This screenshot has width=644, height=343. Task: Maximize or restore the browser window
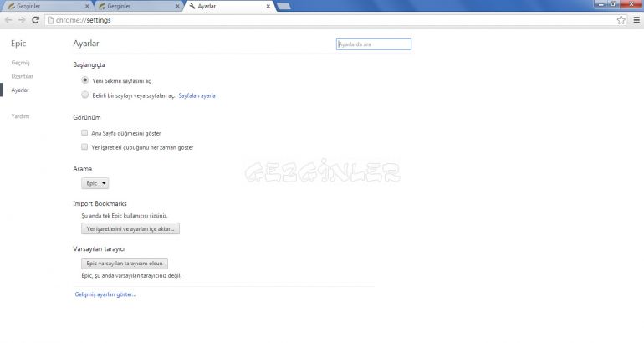click(x=613, y=4)
